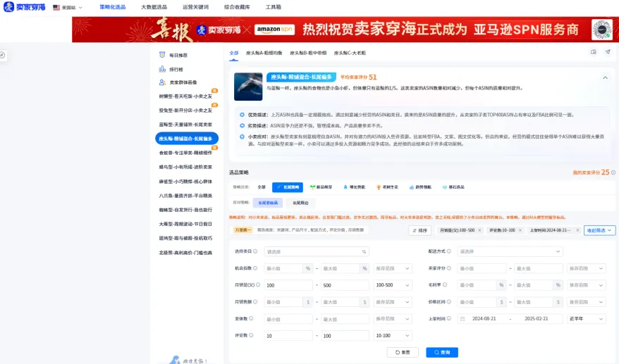
Task: Select the 基石选品 strategy category
Action: point(453,187)
